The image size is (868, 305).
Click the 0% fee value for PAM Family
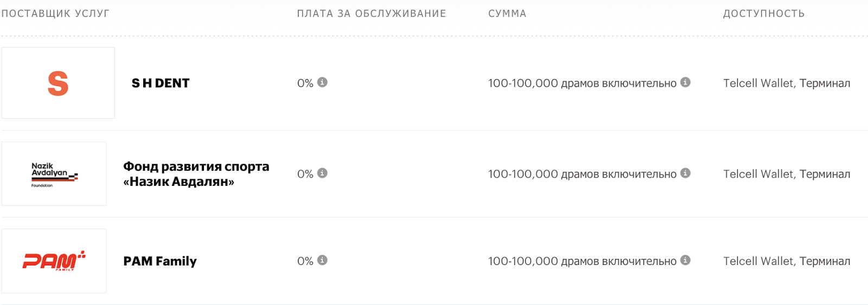click(305, 261)
